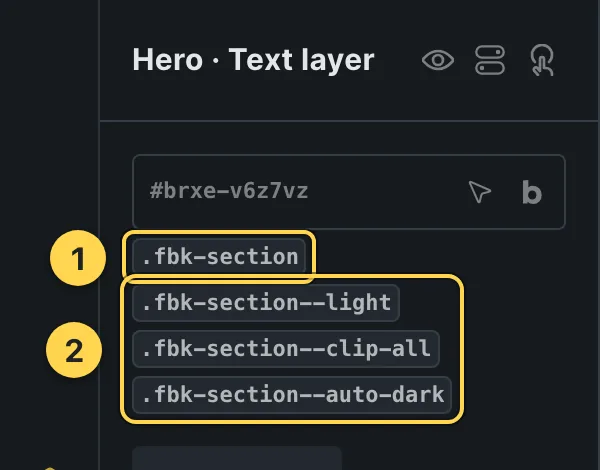Focus the #brxe-v6z7vz ID input field
Screen dimensions: 600x470
point(349,192)
